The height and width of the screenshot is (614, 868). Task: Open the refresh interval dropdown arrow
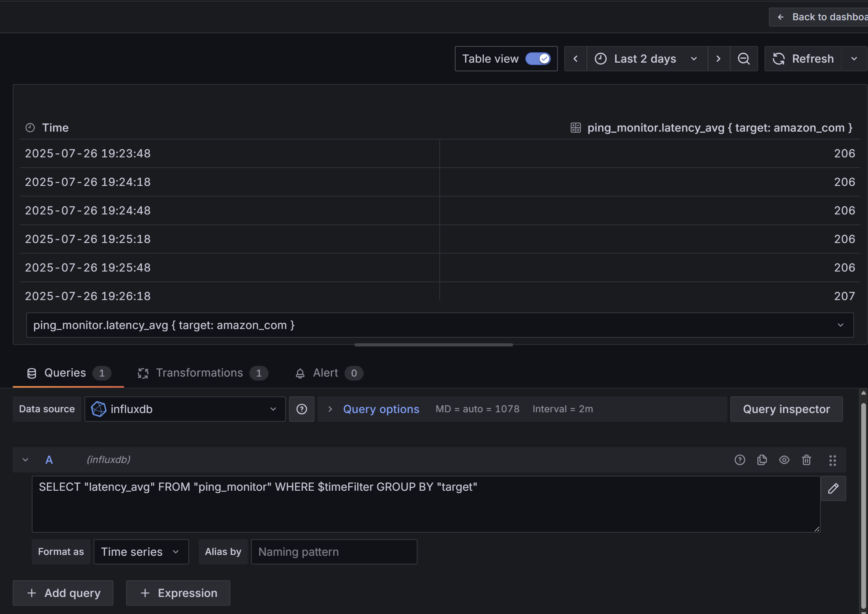(854, 59)
